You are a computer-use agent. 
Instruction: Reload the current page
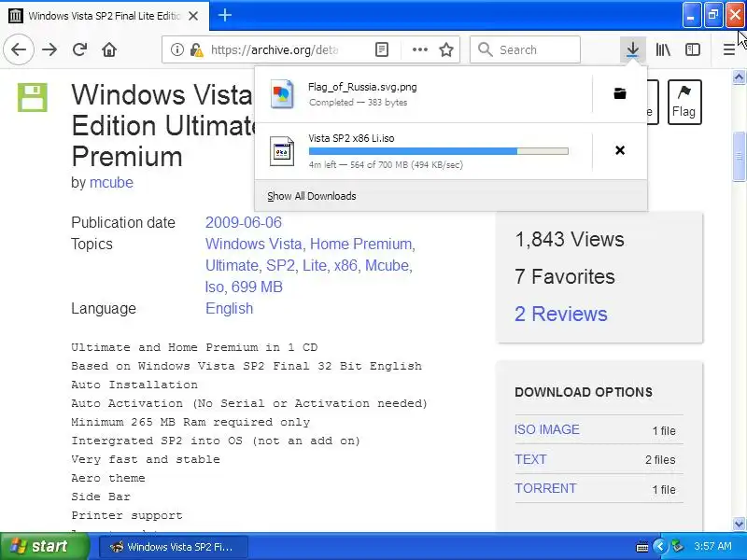coord(79,49)
